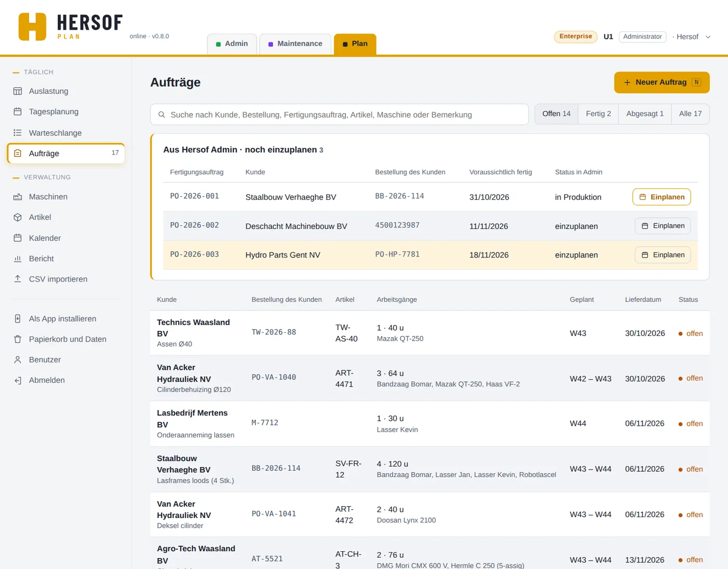728x569 pixels.
Task: Click Fertigungsauftrag PO-2026-003
Action: [194, 254]
